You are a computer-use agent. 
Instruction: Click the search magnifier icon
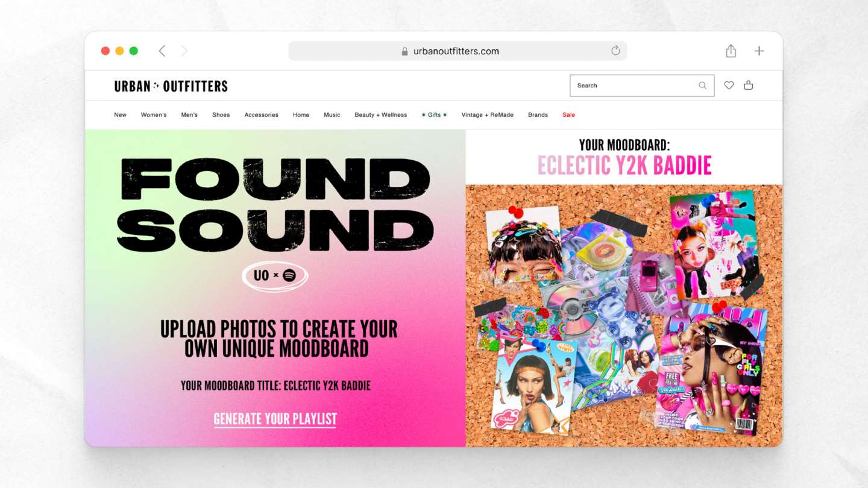click(702, 86)
